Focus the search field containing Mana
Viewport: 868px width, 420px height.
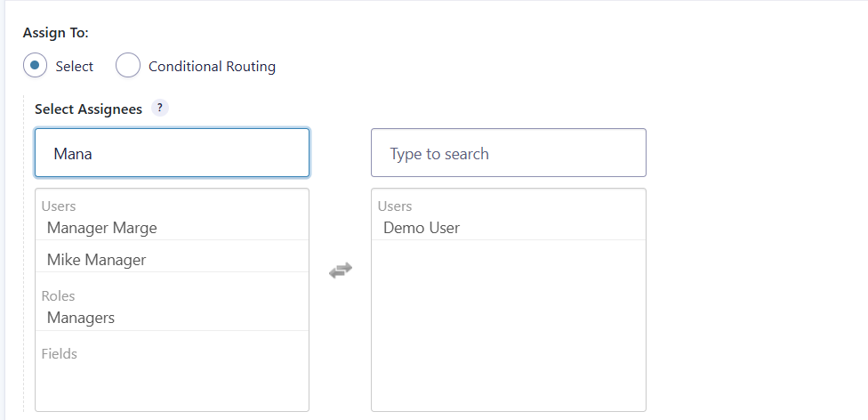point(172,153)
